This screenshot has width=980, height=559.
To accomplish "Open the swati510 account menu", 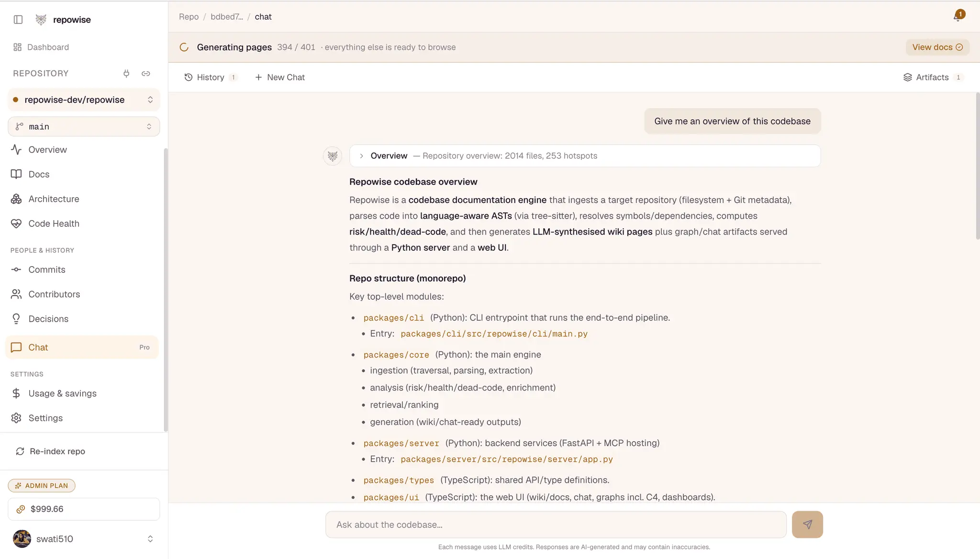I will coord(84,539).
